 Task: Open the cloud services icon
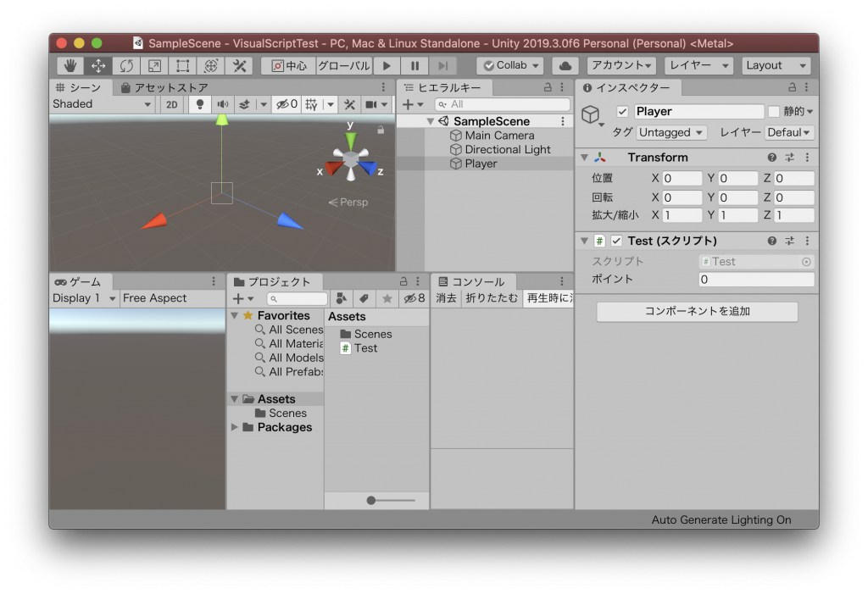[x=565, y=66]
